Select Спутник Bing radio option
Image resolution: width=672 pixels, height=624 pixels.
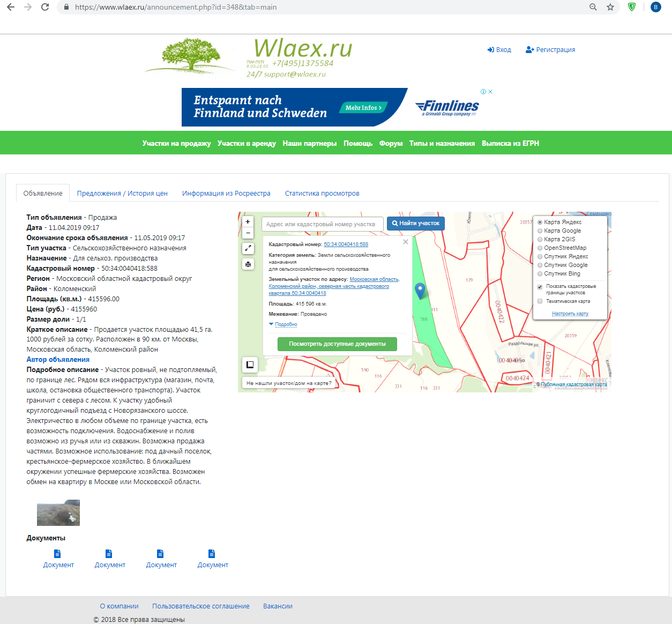(540, 273)
